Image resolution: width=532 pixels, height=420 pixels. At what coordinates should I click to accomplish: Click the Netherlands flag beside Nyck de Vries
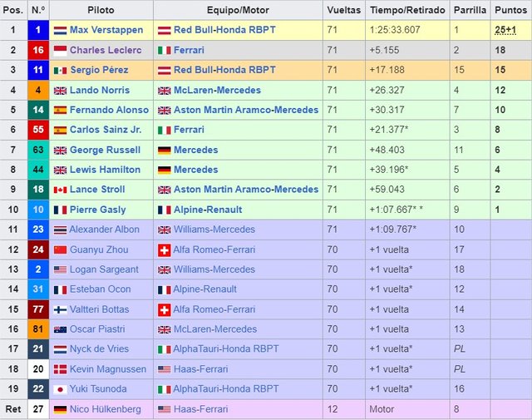(x=60, y=349)
